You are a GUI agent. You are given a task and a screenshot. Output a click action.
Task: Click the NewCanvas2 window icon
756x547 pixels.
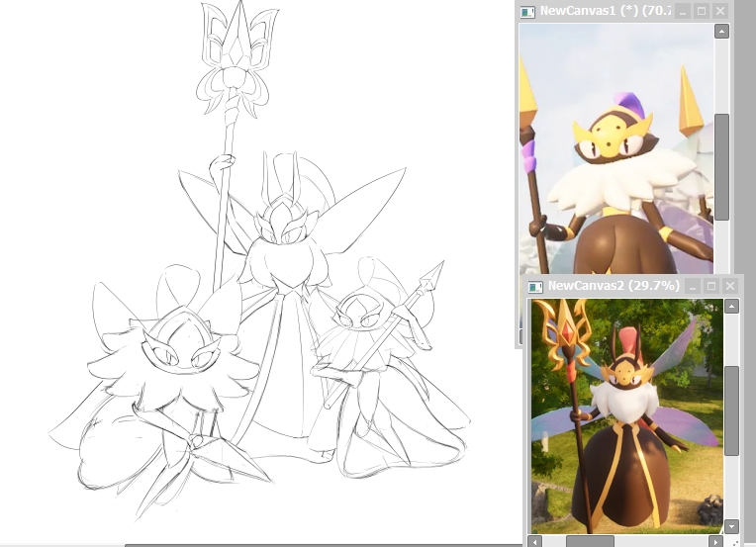tap(535, 286)
